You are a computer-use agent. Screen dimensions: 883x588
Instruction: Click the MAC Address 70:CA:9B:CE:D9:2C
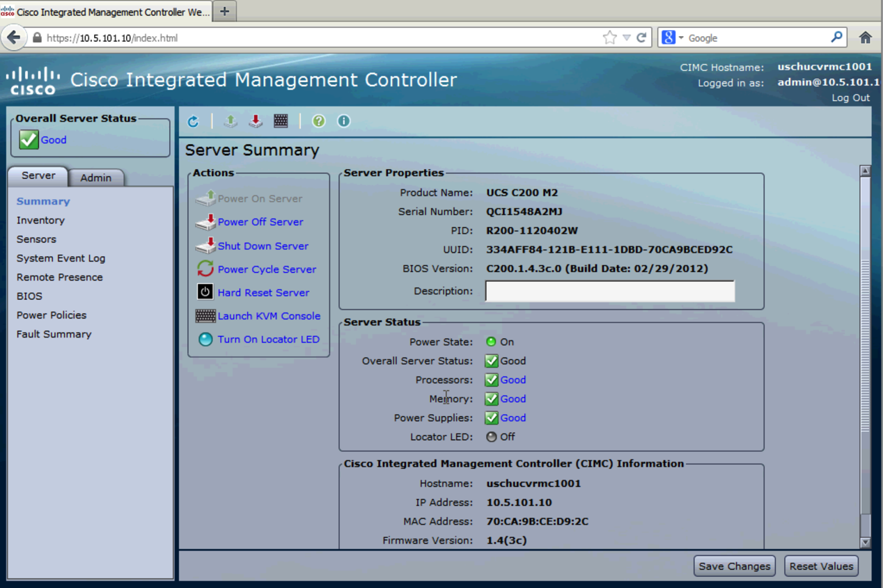pyautogui.click(x=538, y=521)
